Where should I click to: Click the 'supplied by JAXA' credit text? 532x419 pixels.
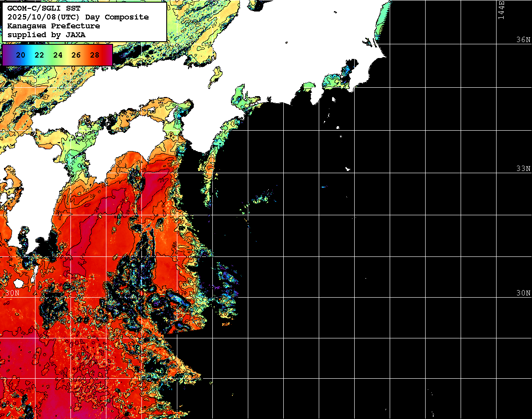tap(47, 35)
